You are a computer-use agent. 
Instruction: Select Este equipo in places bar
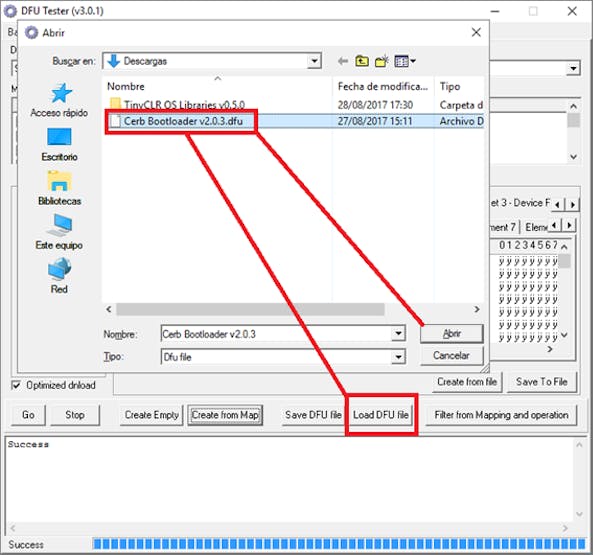pos(59,232)
